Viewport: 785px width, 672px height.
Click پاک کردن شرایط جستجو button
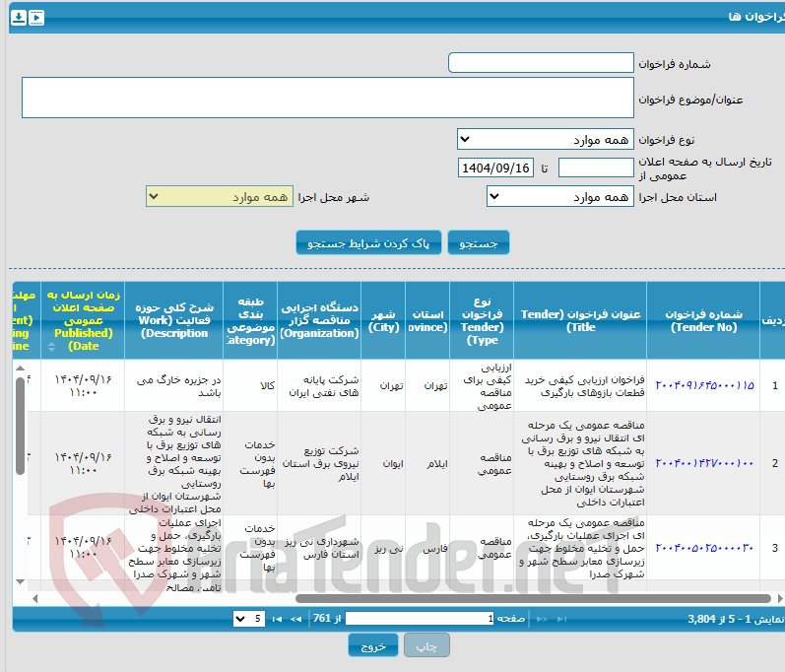[x=368, y=242]
